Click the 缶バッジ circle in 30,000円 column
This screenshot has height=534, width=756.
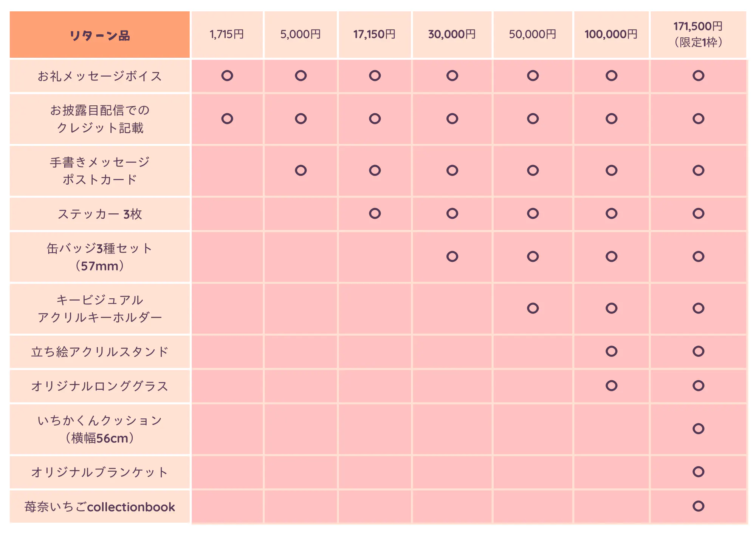point(452,256)
